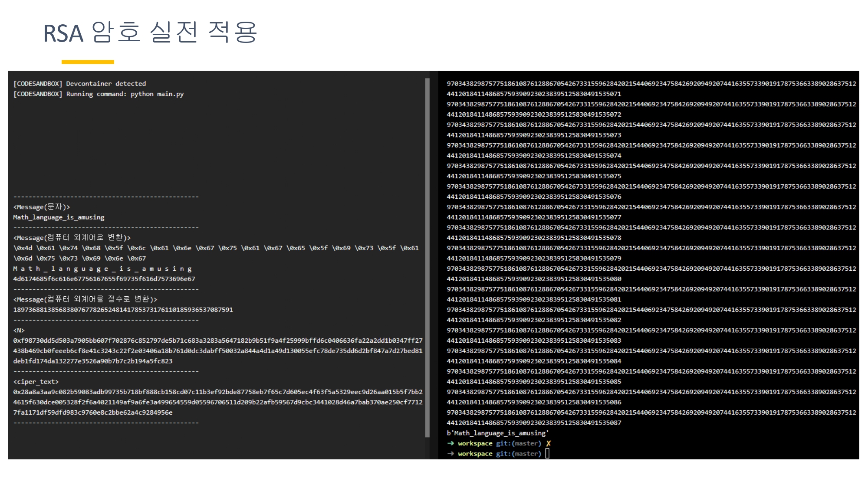Click the b'Math_language_is_amusing' output line
The width and height of the screenshot is (868, 488).
[x=498, y=433]
